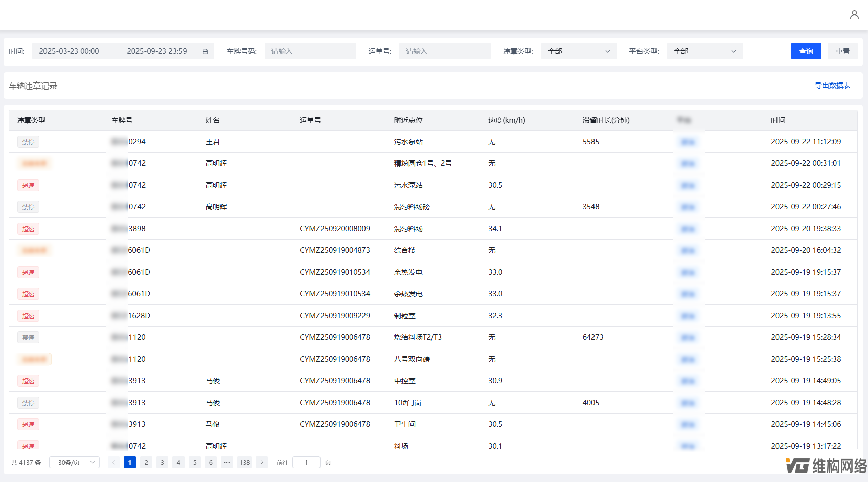Click the 时间 column header
The width and height of the screenshot is (868, 482).
(x=778, y=120)
